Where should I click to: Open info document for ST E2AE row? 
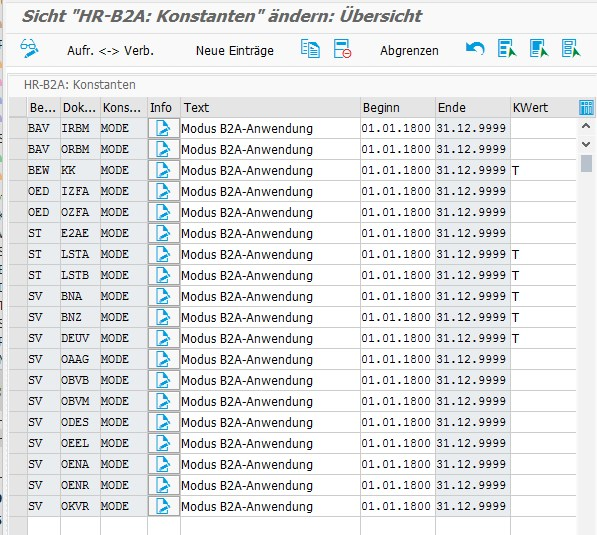pyautogui.click(x=164, y=233)
